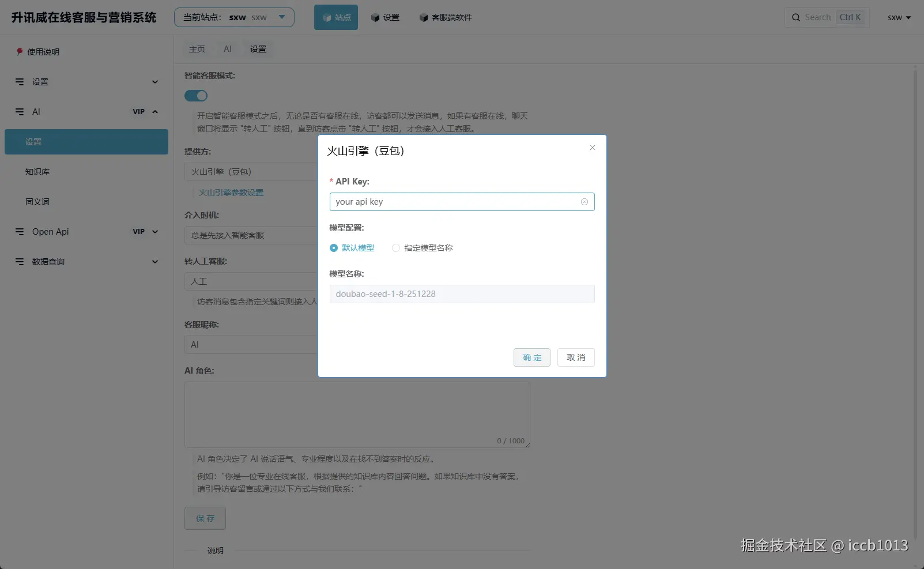Open the sxw user account menu

coord(899,17)
